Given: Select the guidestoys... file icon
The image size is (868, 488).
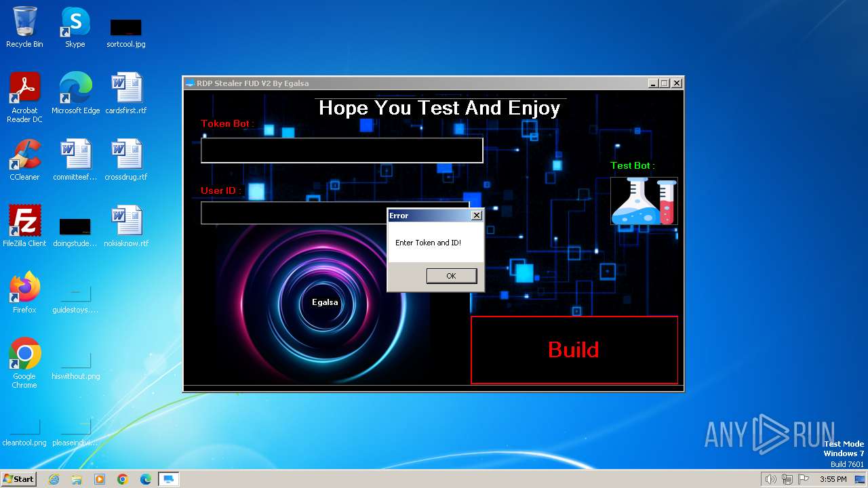Looking at the screenshot, I should coord(75,300).
